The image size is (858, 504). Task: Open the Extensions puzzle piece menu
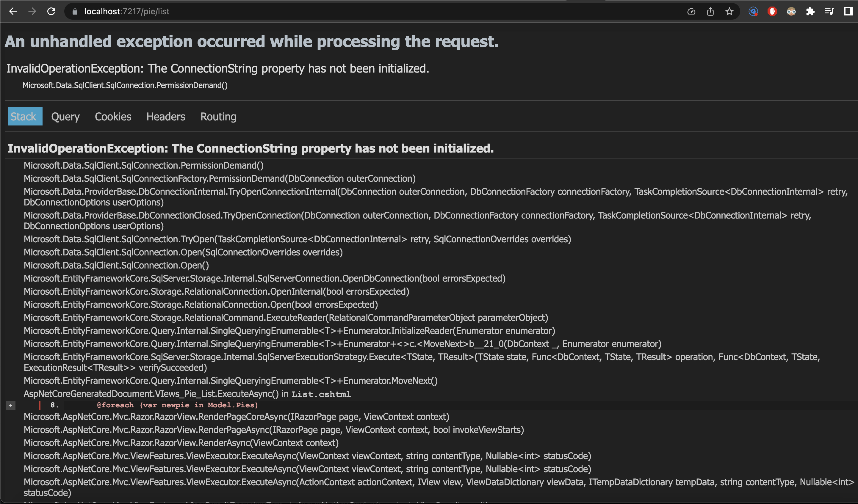[x=810, y=12]
